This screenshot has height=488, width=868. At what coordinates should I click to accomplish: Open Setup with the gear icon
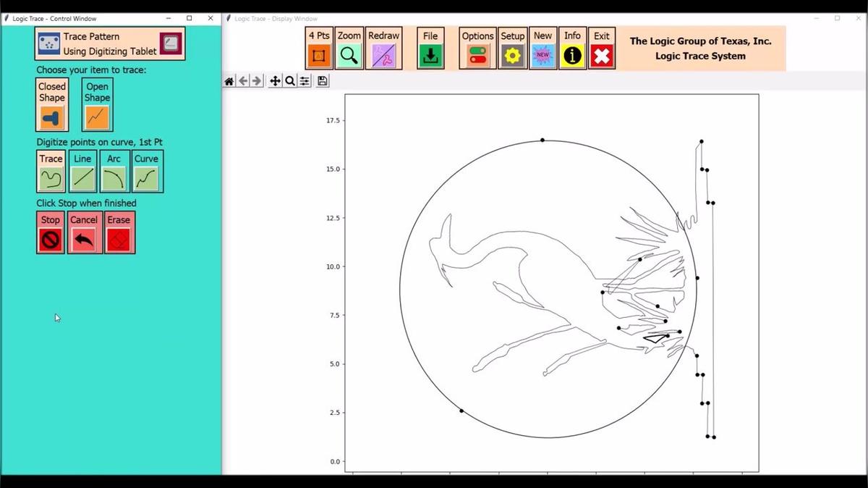pos(512,49)
